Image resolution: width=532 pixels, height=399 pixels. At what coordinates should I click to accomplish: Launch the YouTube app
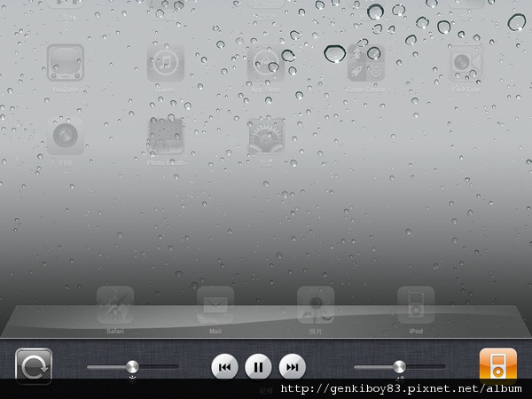[66, 64]
